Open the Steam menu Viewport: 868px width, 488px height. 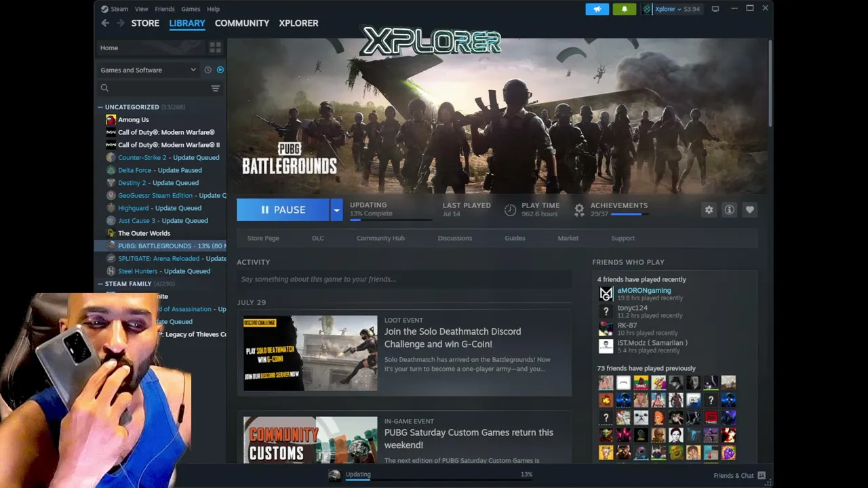[119, 9]
